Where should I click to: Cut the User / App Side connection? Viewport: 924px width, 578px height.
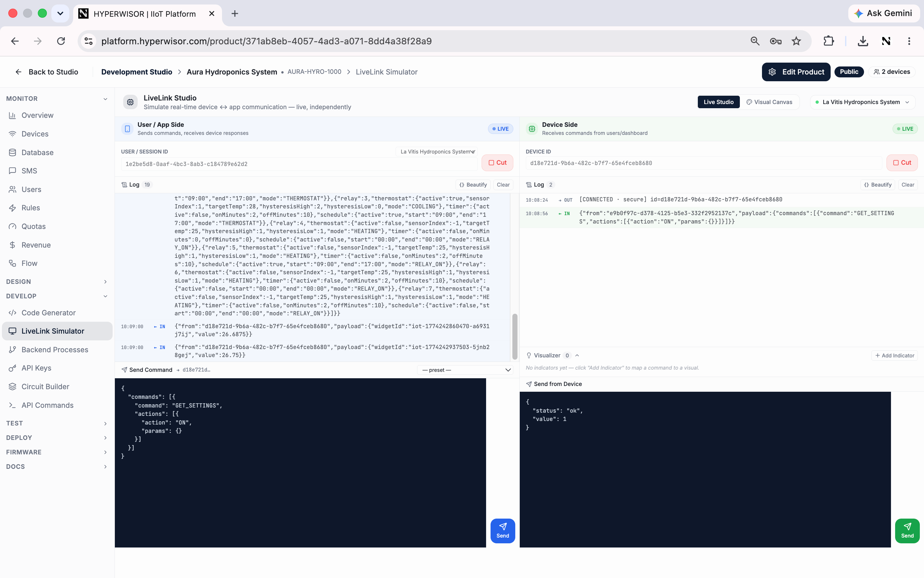[x=497, y=163]
